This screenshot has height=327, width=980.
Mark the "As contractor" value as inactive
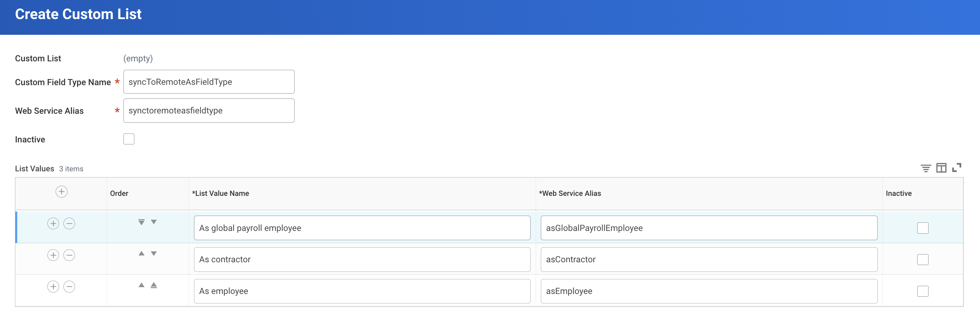(923, 259)
